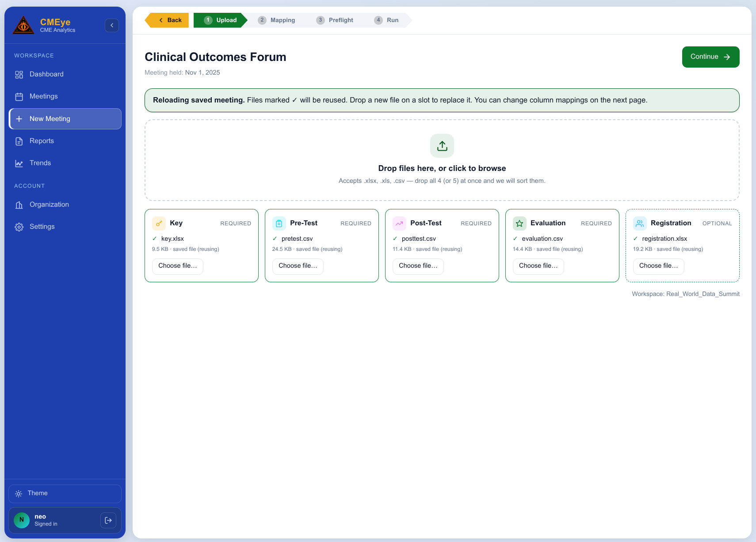Jump to the Mapping step
Viewport: 756px width, 542px height.
277,20
